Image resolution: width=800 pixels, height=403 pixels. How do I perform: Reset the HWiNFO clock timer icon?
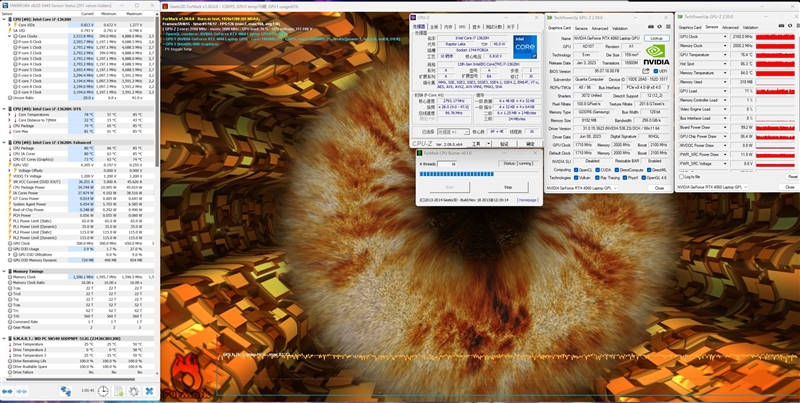click(x=103, y=391)
